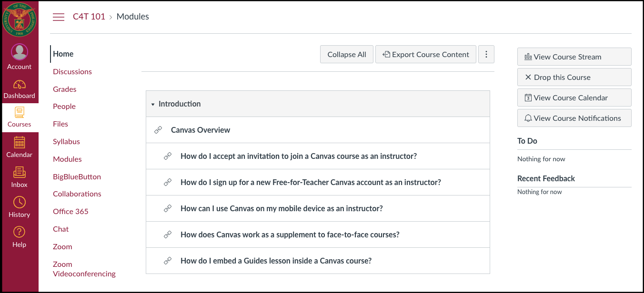This screenshot has height=293, width=644.
Task: Click the Recent Feedback heading
Action: pyautogui.click(x=546, y=178)
